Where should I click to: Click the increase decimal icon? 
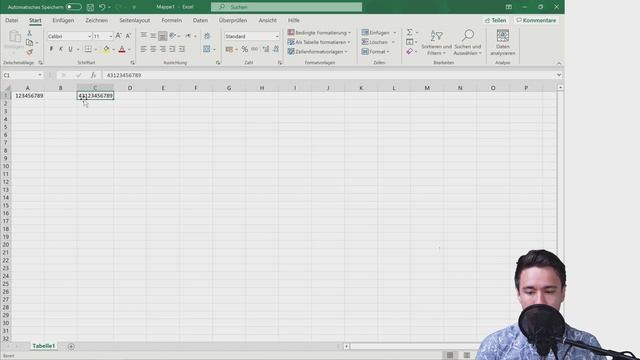click(x=266, y=49)
